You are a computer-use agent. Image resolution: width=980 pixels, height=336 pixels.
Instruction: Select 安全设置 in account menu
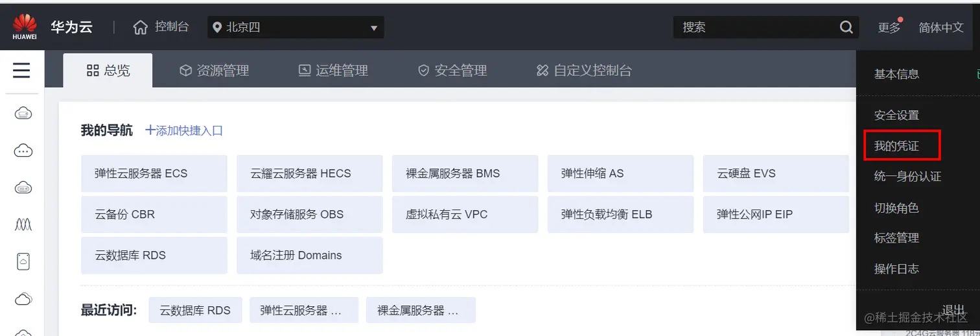click(x=896, y=115)
